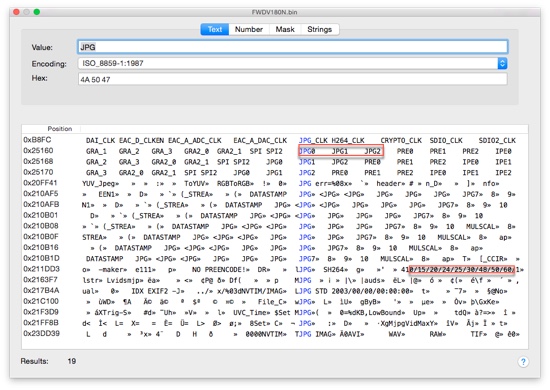This screenshot has width=550, height=390.
Task: Select result row 0x25160
Action: pos(275,151)
